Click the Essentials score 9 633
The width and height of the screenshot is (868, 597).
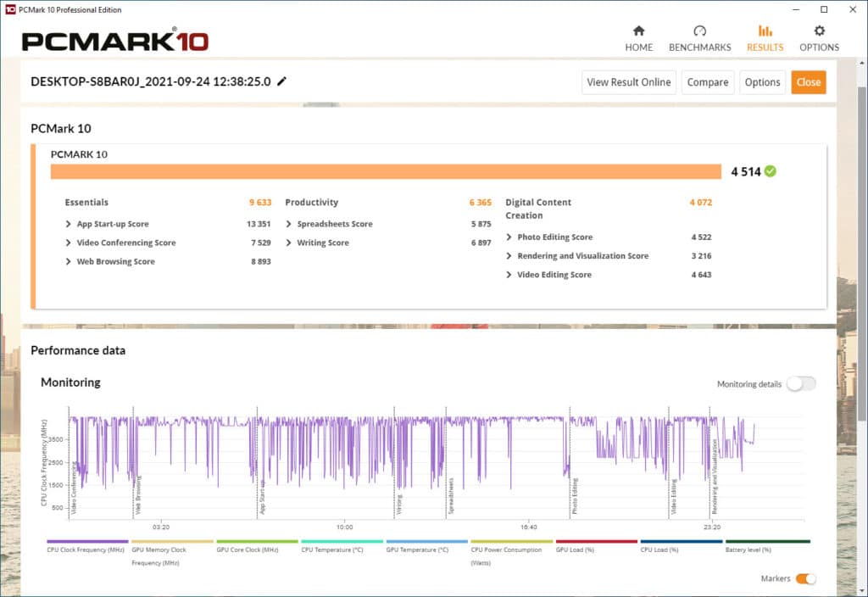[x=260, y=202]
